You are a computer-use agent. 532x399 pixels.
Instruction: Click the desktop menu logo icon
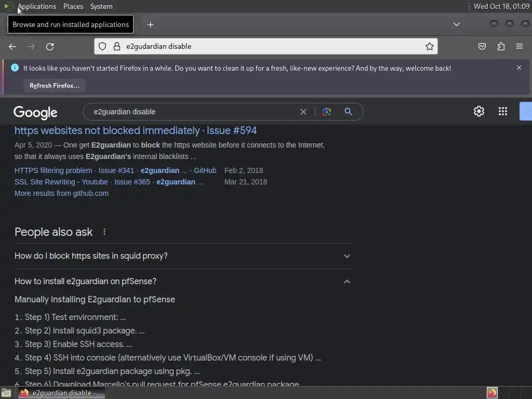(8, 6)
